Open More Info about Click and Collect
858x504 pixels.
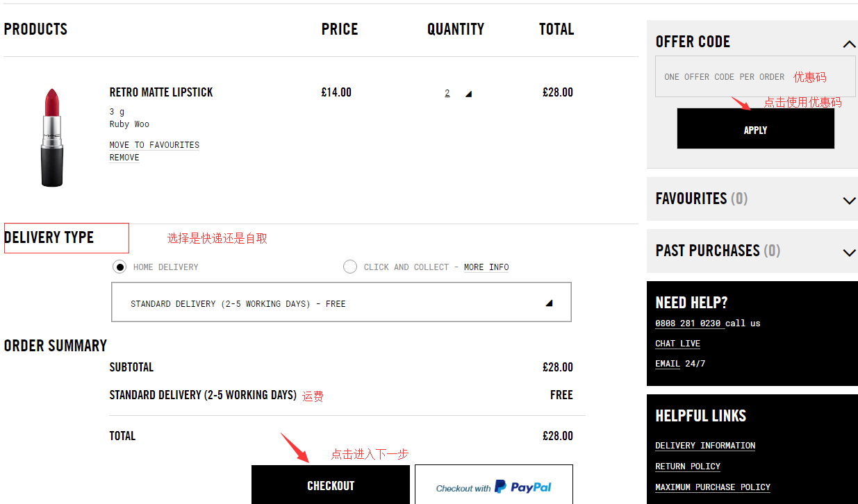pos(486,267)
